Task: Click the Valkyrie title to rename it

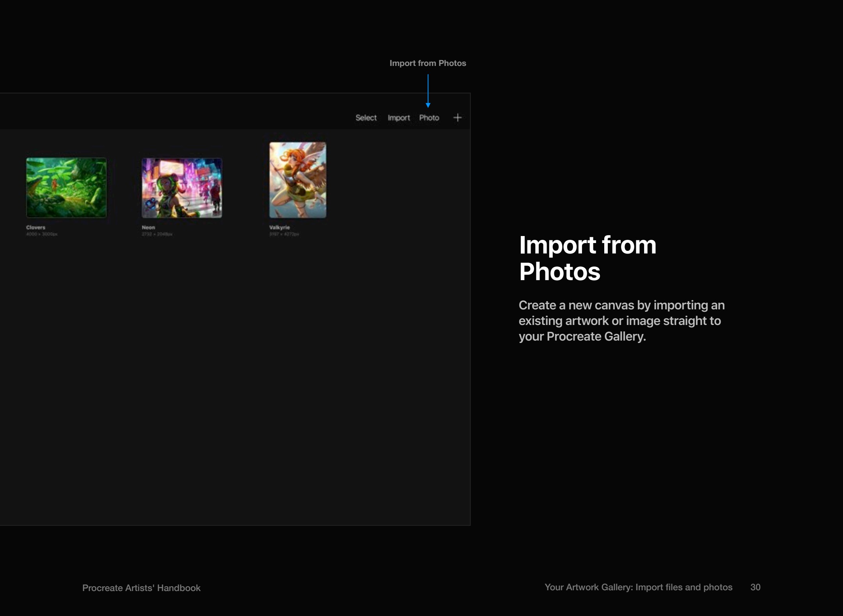Action: tap(279, 227)
